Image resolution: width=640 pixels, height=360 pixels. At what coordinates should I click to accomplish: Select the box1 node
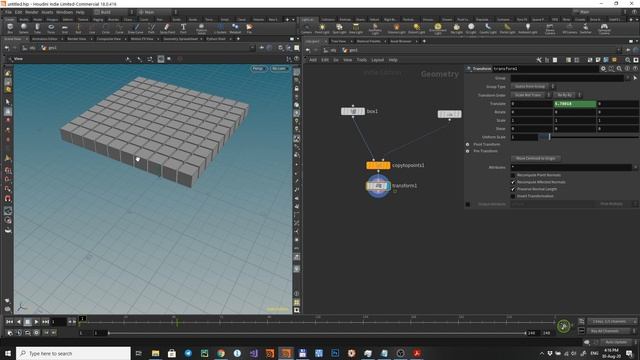coord(353,111)
